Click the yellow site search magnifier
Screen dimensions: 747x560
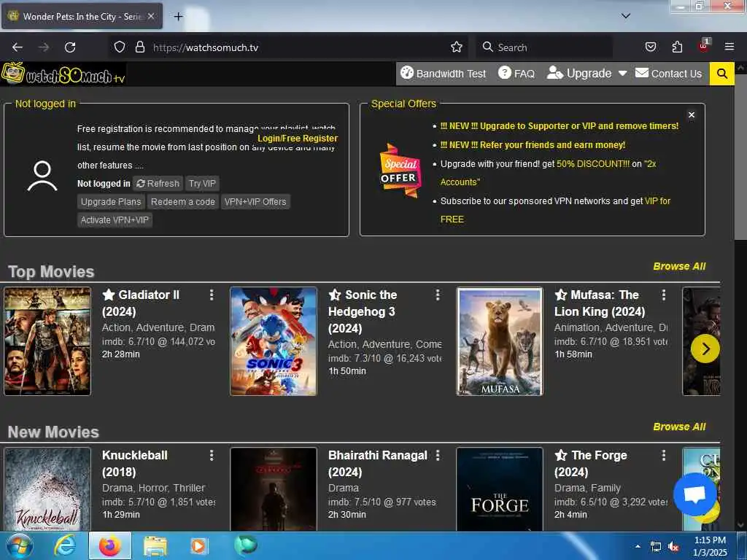[x=721, y=74]
